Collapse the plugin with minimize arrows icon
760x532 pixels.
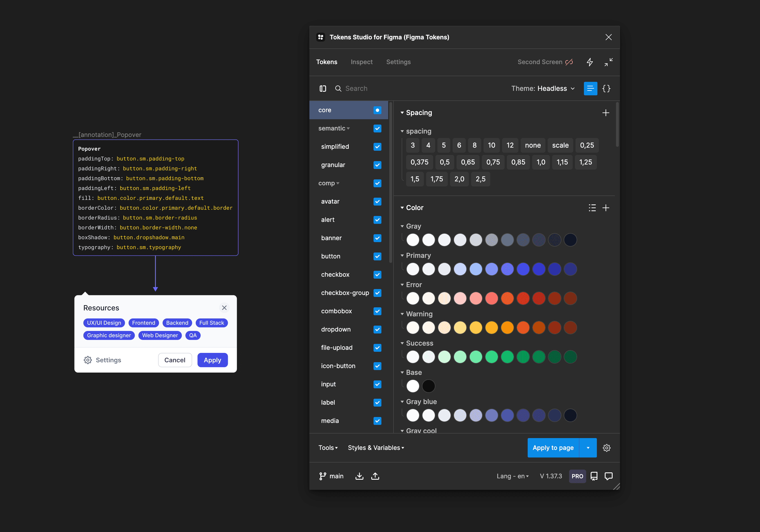coord(608,62)
